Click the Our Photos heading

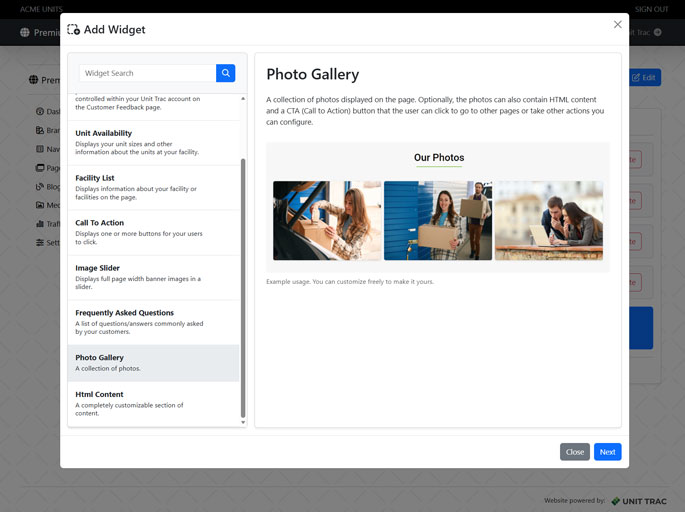pyautogui.click(x=439, y=157)
